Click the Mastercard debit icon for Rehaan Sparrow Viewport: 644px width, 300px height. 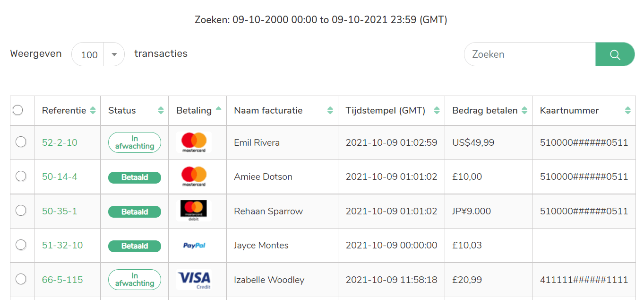[194, 211]
